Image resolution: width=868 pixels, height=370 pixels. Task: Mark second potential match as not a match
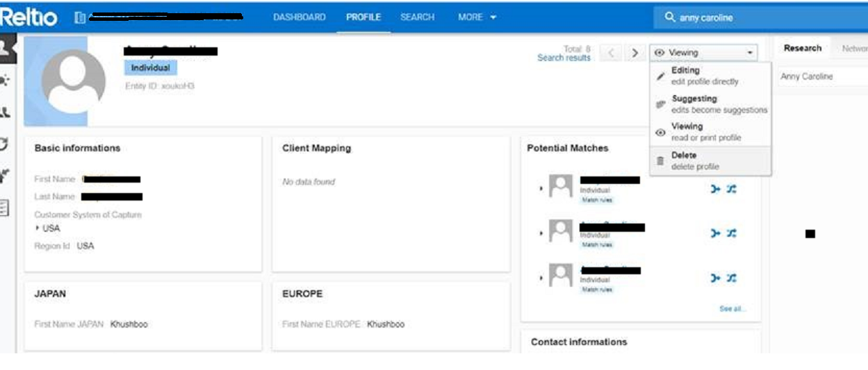click(731, 233)
